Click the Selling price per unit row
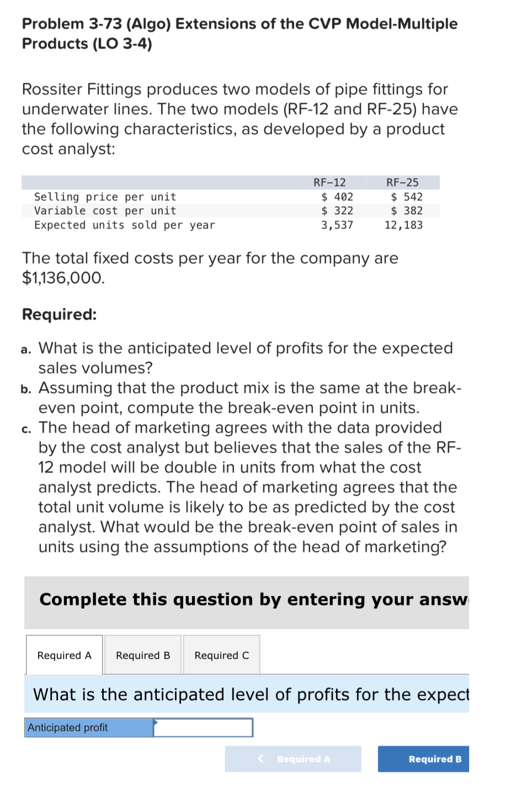Viewport: 510px width, 812px height. (x=105, y=197)
